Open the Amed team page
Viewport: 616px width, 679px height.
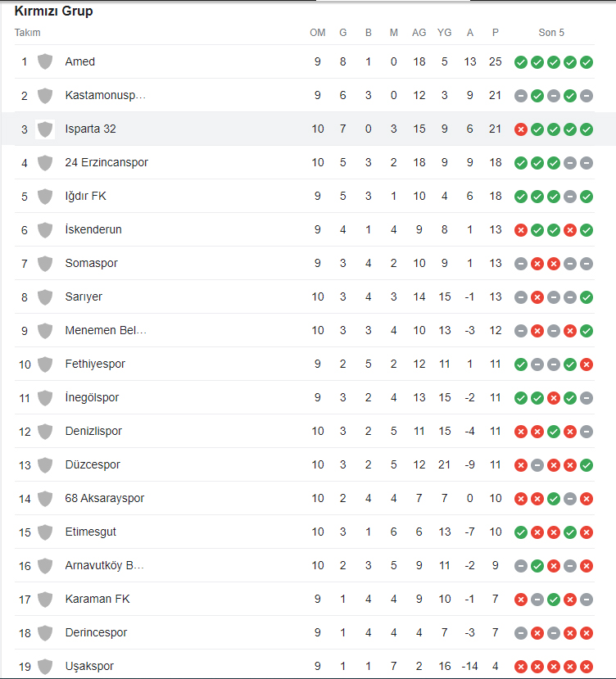[80, 61]
